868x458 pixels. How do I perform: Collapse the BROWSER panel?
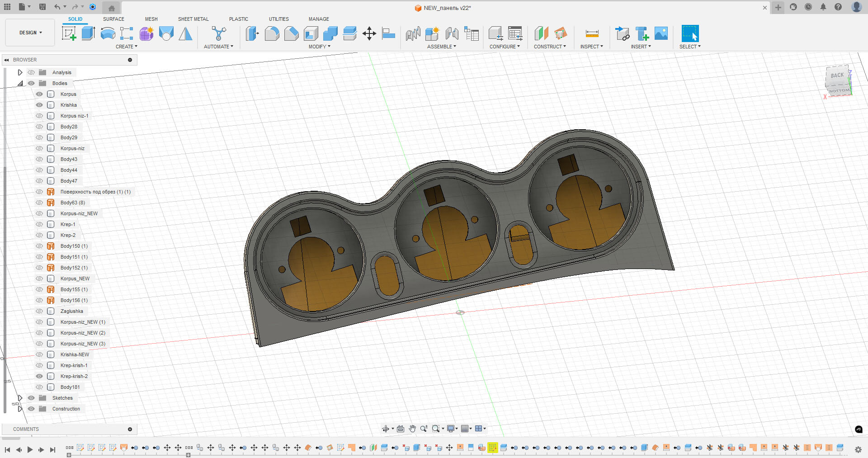(x=6, y=60)
